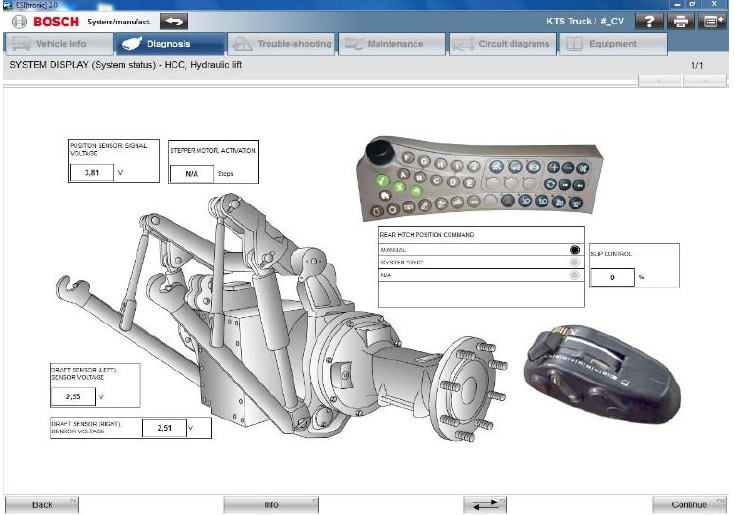Click the STEPPER MOTOR, ACTIVATION label
735x515 pixels.
(x=213, y=150)
